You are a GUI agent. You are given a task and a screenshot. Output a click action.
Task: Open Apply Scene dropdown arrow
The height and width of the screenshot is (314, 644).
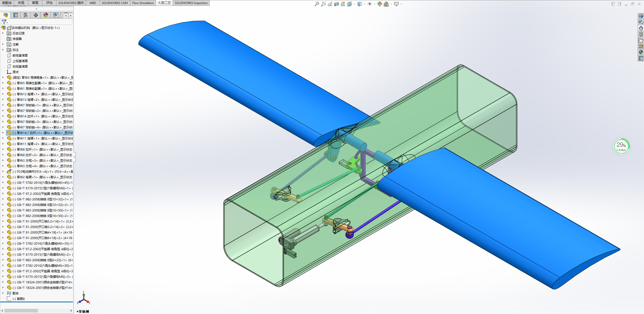pos(391,4)
